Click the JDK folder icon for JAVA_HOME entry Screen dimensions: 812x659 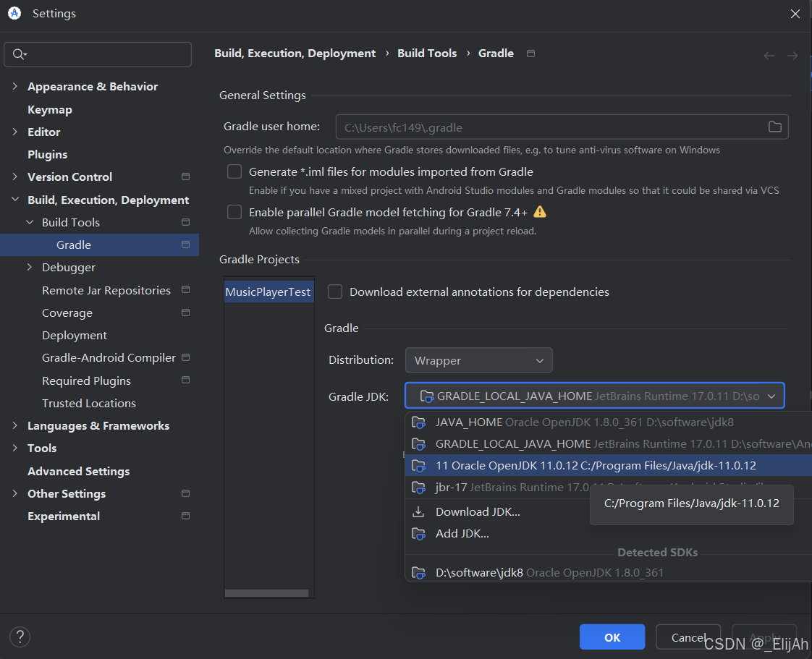[418, 422]
